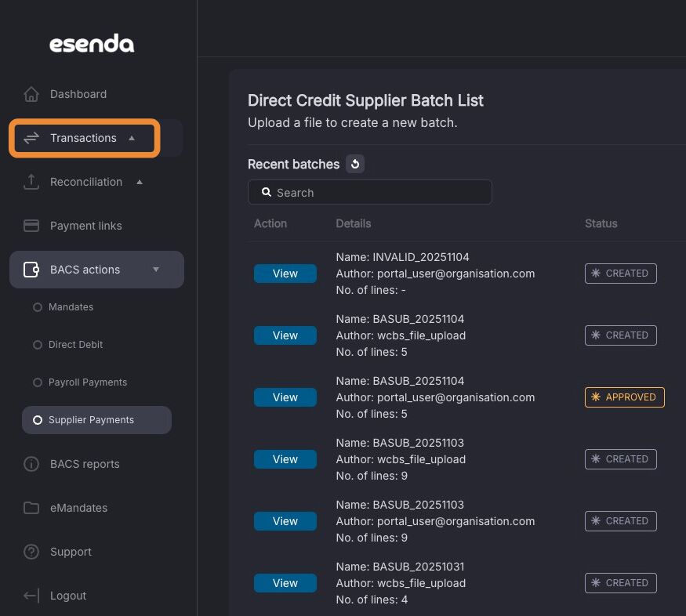Click 'Upload a file to create a new batch.'

tap(353, 122)
